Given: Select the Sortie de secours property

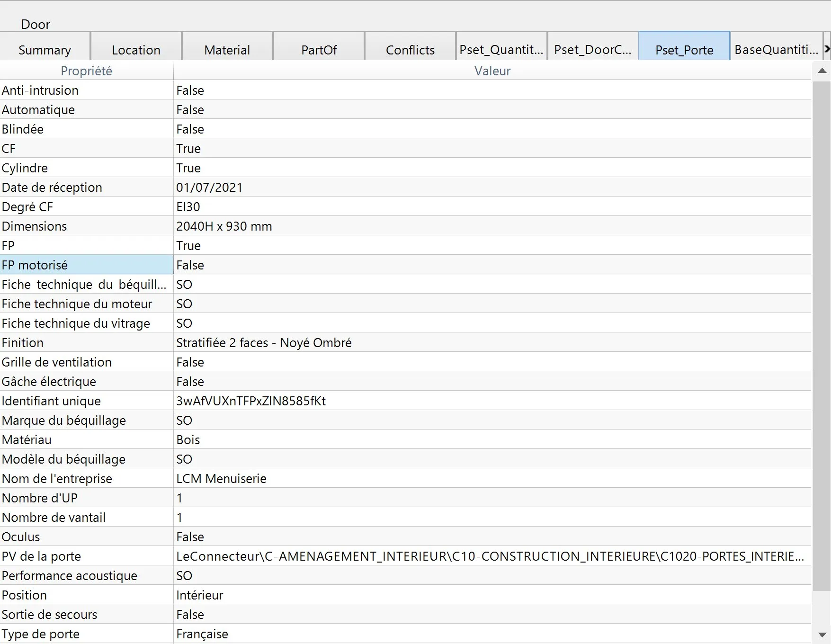Looking at the screenshot, I should 87,614.
